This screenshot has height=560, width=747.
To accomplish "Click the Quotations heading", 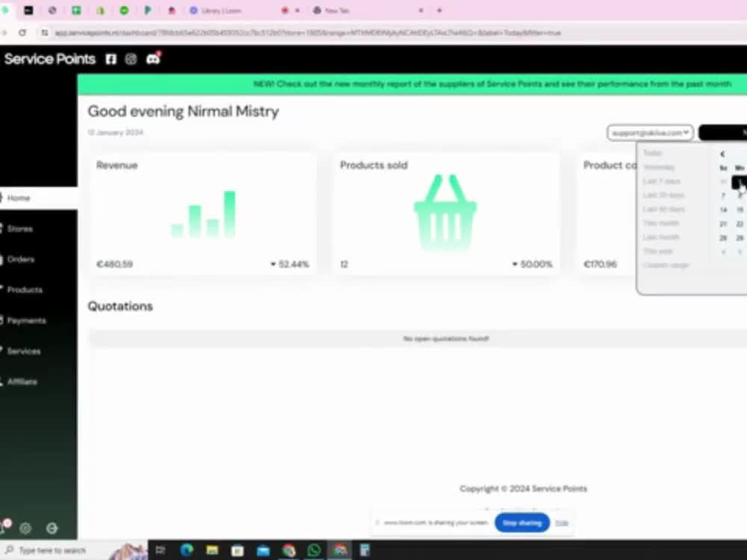I will click(120, 306).
